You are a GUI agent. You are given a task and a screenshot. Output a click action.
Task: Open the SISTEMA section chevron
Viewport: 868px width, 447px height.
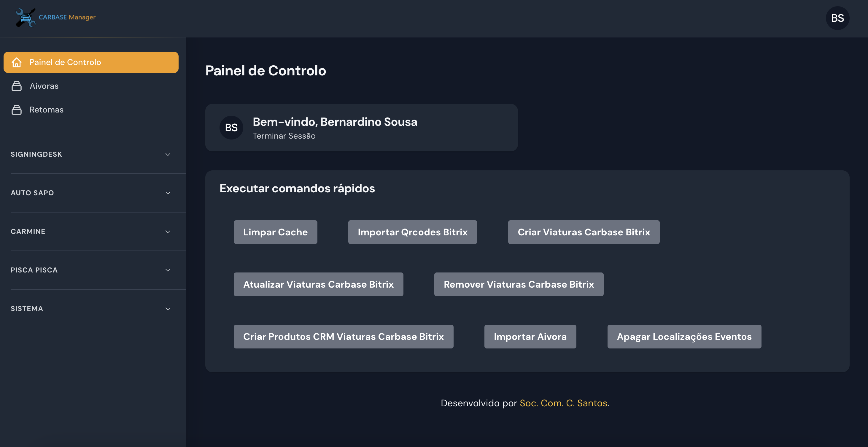click(x=168, y=308)
